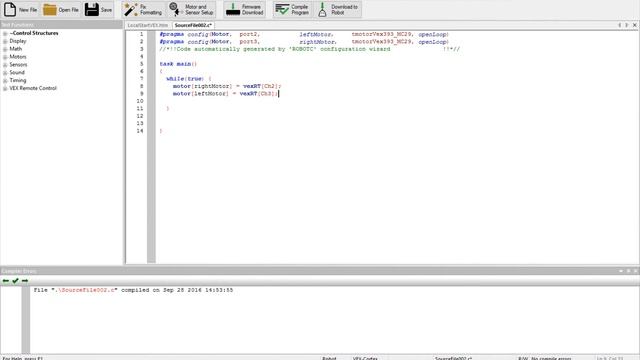The width and height of the screenshot is (640, 360).
Task: Download to Robot
Action: point(338,9)
